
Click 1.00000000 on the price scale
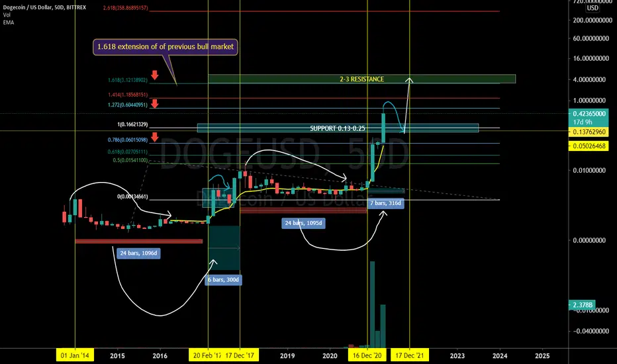coord(589,101)
